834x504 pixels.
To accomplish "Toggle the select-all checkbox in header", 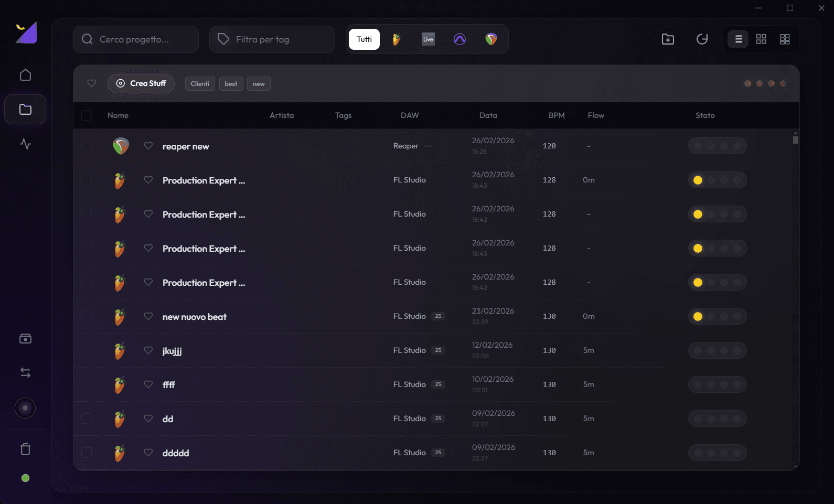I will [87, 115].
